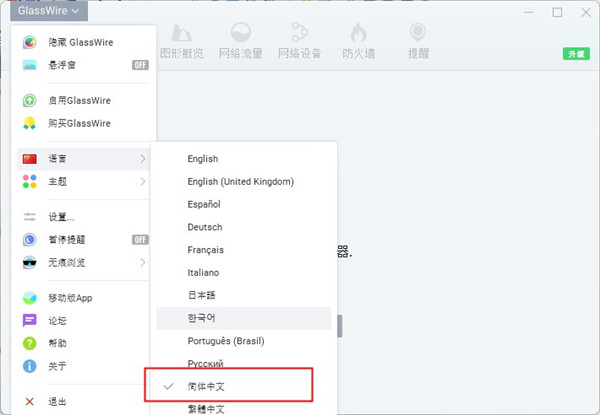Toggle the 悬浮窗 OFF switch
The image size is (600, 415).
click(x=140, y=65)
